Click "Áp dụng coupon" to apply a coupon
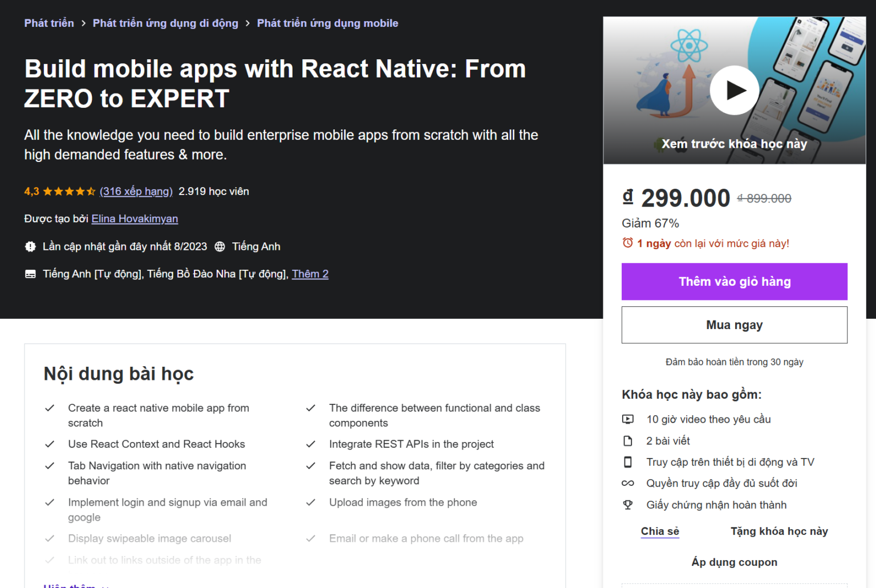Viewport: 876px width, 588px height. pos(735,562)
